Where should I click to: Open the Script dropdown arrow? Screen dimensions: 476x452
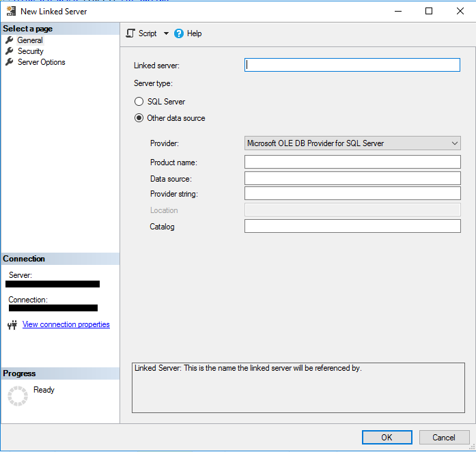pos(166,33)
